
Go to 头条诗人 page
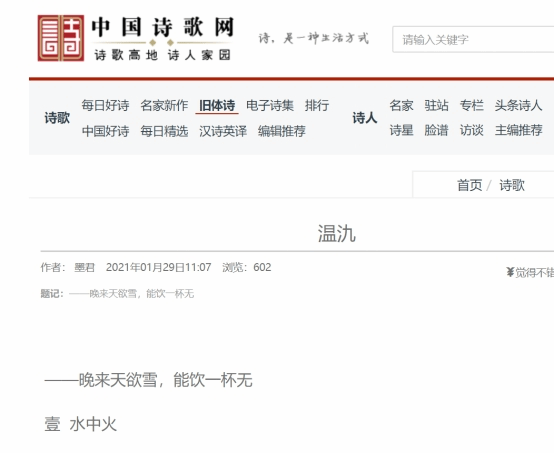pyautogui.click(x=518, y=105)
